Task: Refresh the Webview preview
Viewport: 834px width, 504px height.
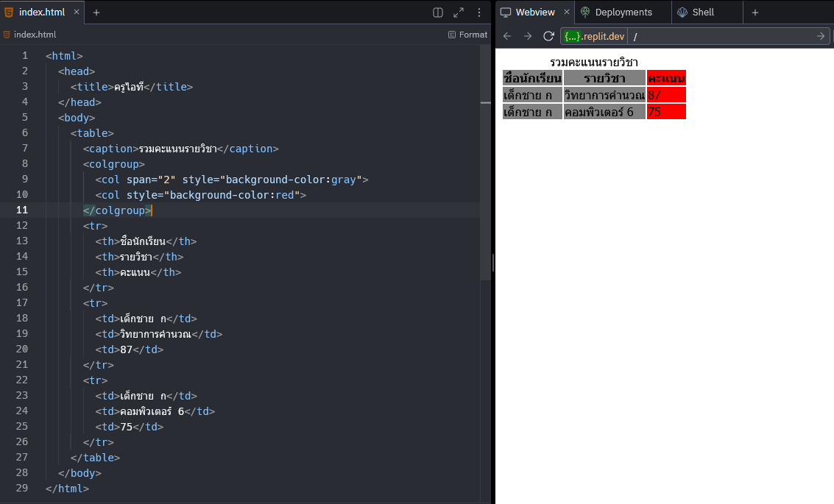Action: click(x=548, y=36)
